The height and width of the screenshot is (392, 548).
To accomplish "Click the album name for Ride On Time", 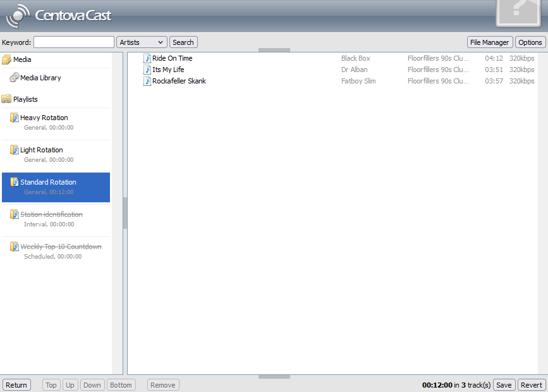I will tap(438, 58).
